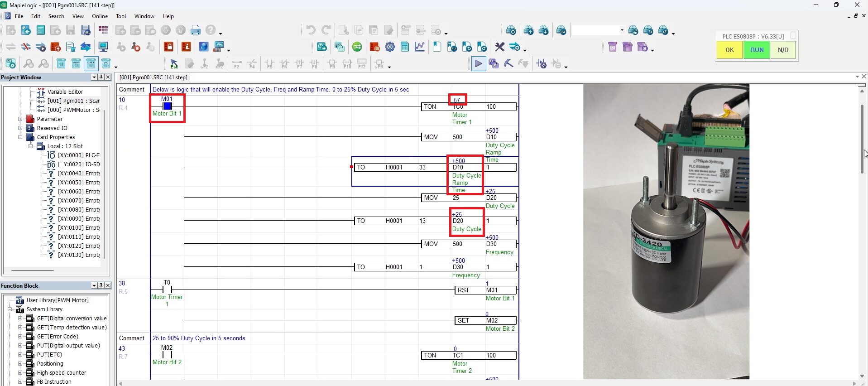
Task: Toggle the checkbox in the PLC-ES0808P status box
Action: pos(793,35)
